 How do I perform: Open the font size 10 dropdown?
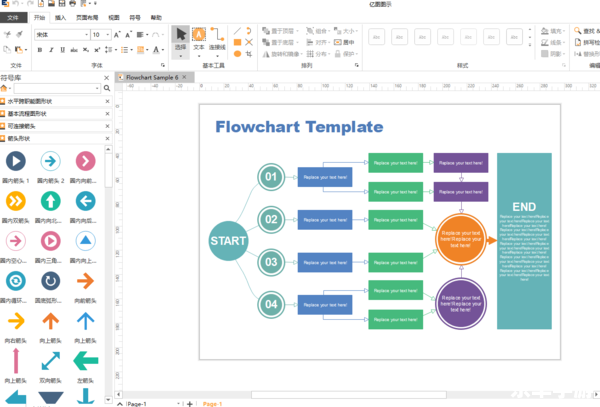pyautogui.click(x=108, y=35)
